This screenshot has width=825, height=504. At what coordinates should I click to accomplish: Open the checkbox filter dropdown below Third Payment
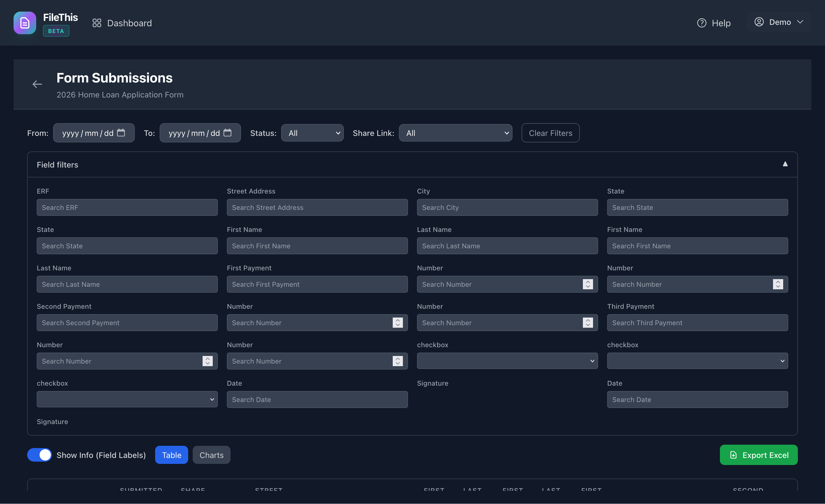click(697, 361)
